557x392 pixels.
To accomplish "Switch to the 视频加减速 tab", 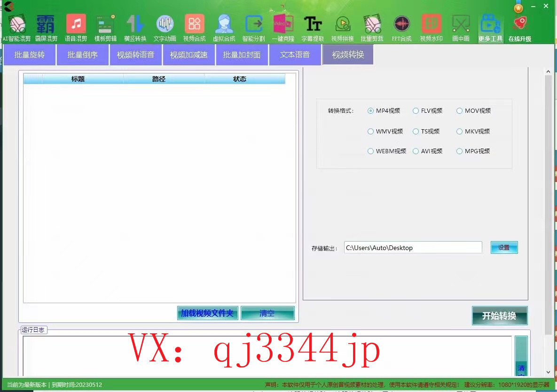I will (x=188, y=55).
